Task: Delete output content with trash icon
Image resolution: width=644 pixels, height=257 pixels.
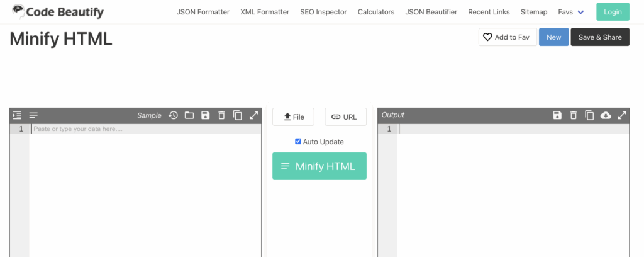Action: [x=574, y=115]
